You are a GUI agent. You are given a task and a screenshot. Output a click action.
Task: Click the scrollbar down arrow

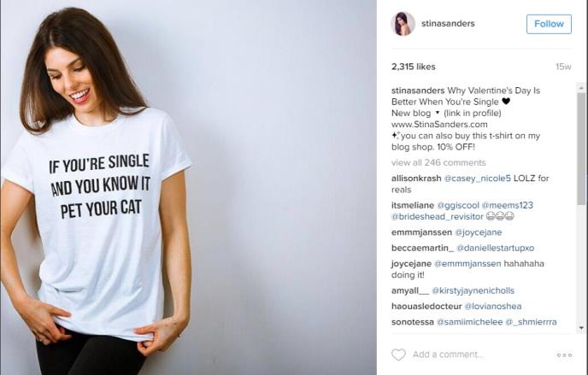pyautogui.click(x=581, y=328)
